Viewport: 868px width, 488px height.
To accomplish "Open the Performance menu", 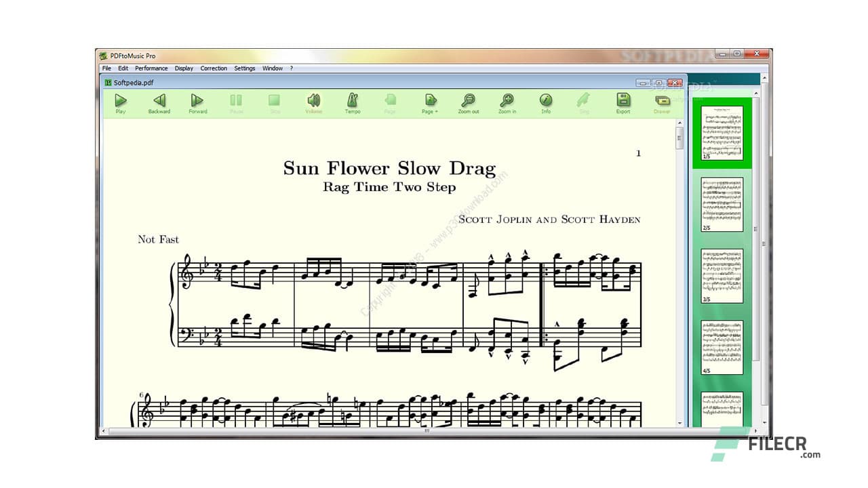I will [151, 68].
